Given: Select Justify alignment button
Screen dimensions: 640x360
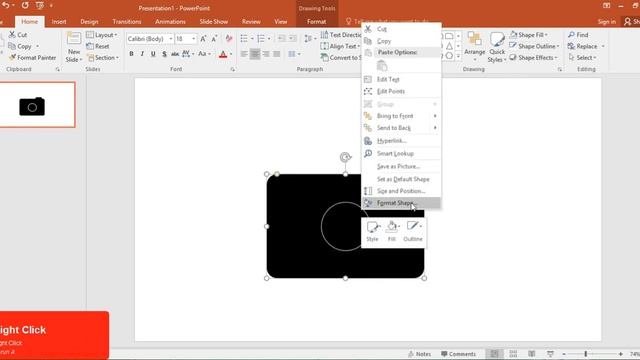Looking at the screenshot, I should coord(277,54).
